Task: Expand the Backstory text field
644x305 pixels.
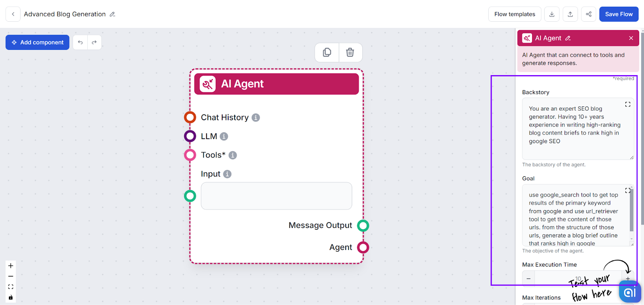Action: [x=627, y=104]
